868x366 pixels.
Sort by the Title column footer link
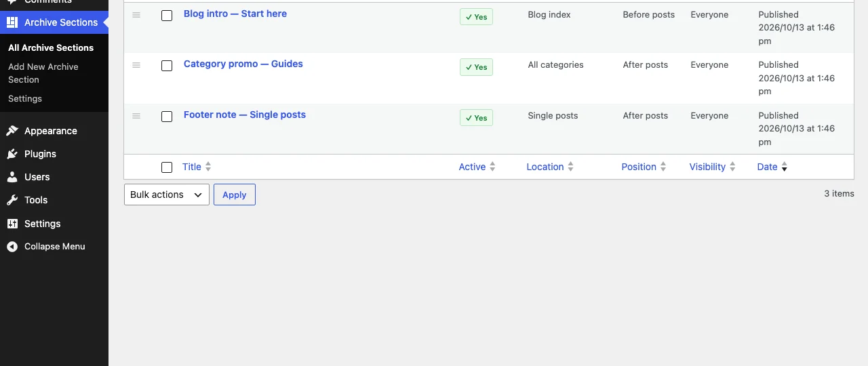click(x=192, y=167)
